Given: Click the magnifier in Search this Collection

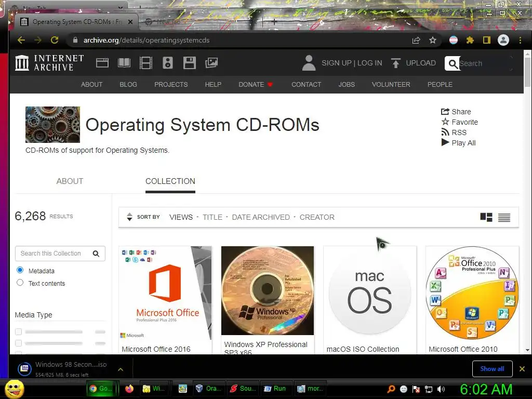Looking at the screenshot, I should point(96,254).
